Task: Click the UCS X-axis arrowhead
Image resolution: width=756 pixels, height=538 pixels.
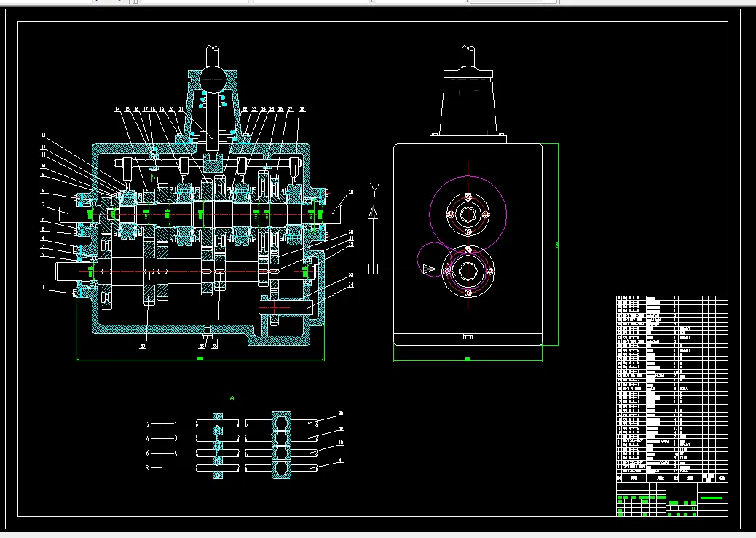Action: tap(429, 269)
